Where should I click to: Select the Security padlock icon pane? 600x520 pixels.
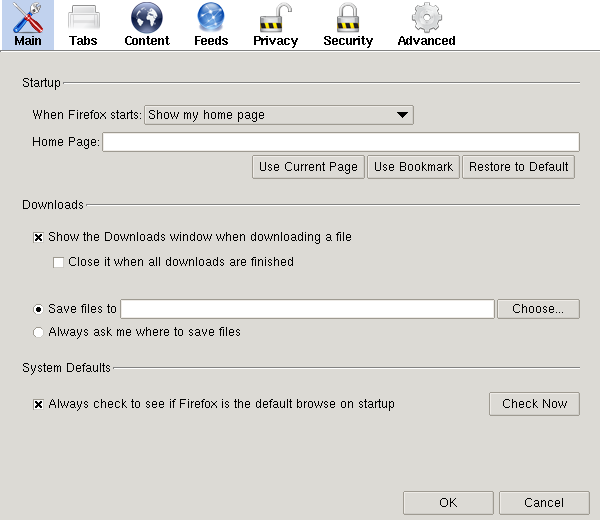tap(348, 24)
